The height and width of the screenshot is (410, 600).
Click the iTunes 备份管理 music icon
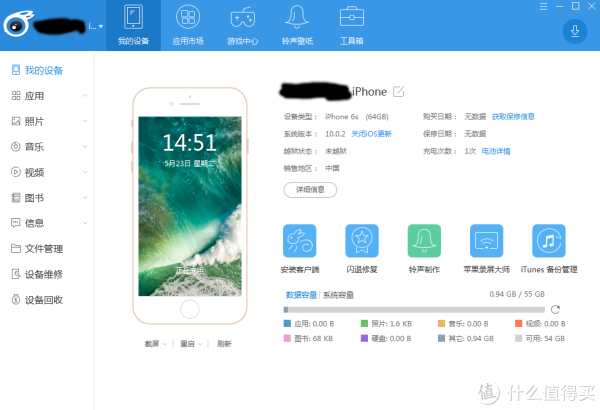pyautogui.click(x=549, y=241)
